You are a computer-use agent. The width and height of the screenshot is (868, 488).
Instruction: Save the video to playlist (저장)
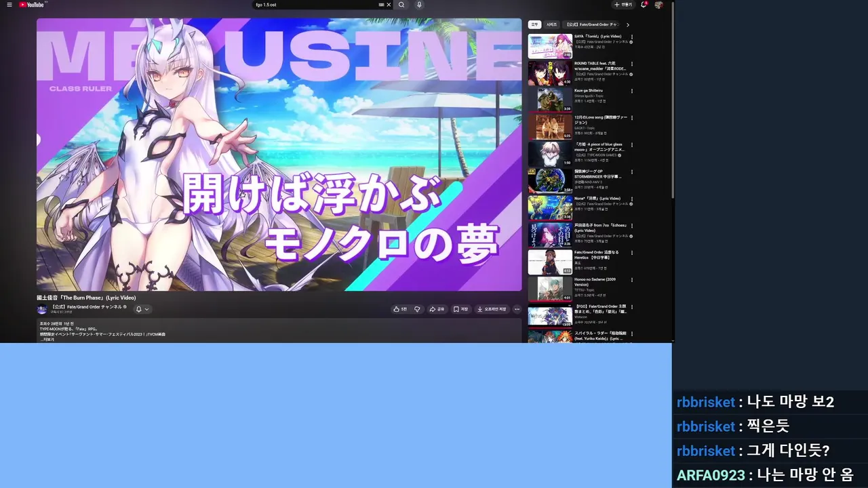pyautogui.click(x=461, y=309)
